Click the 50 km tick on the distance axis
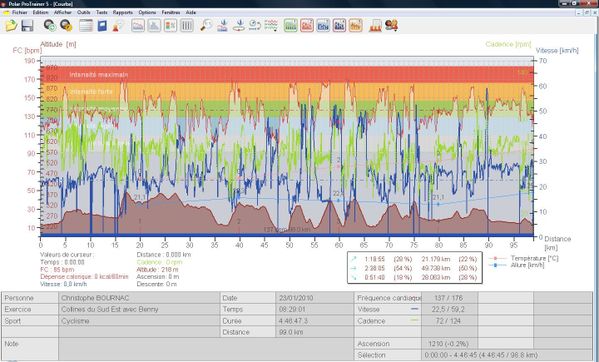 tap(289, 245)
